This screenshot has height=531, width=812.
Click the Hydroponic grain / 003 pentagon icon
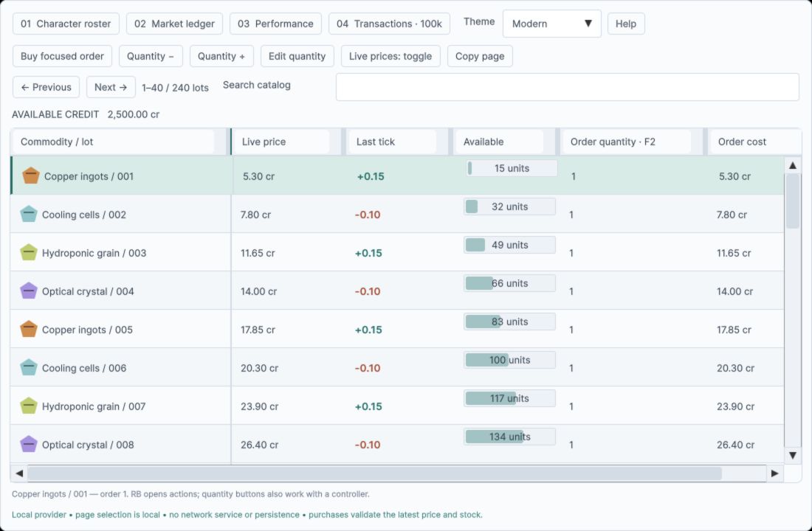[x=29, y=252]
